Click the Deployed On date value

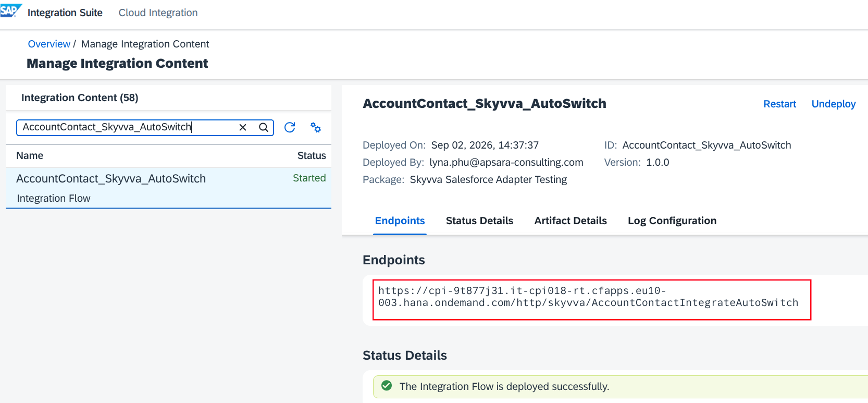click(485, 145)
